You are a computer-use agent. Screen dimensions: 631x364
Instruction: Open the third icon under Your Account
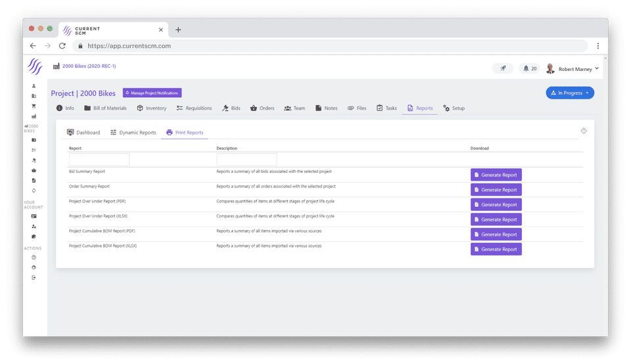[x=34, y=237]
